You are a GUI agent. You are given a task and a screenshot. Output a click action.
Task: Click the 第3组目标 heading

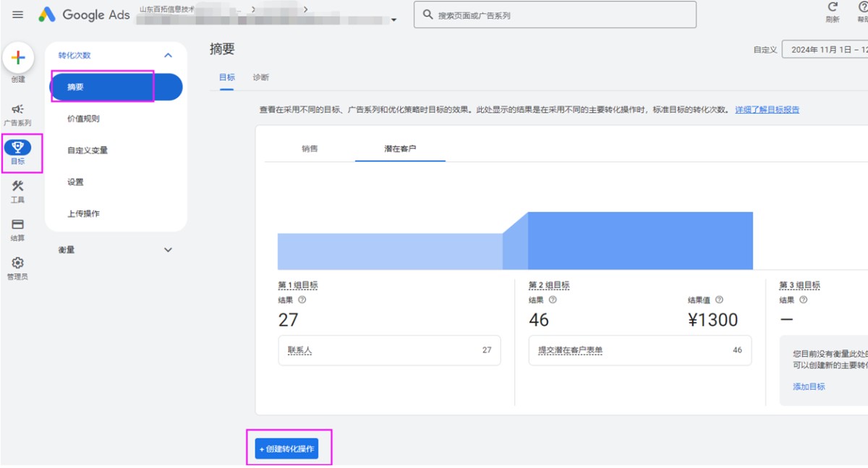pyautogui.click(x=799, y=285)
